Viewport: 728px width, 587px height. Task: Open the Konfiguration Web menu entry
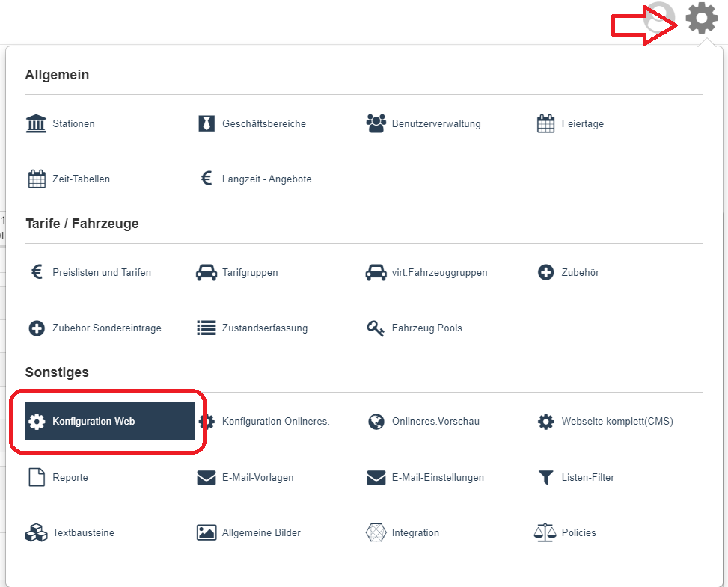point(109,421)
